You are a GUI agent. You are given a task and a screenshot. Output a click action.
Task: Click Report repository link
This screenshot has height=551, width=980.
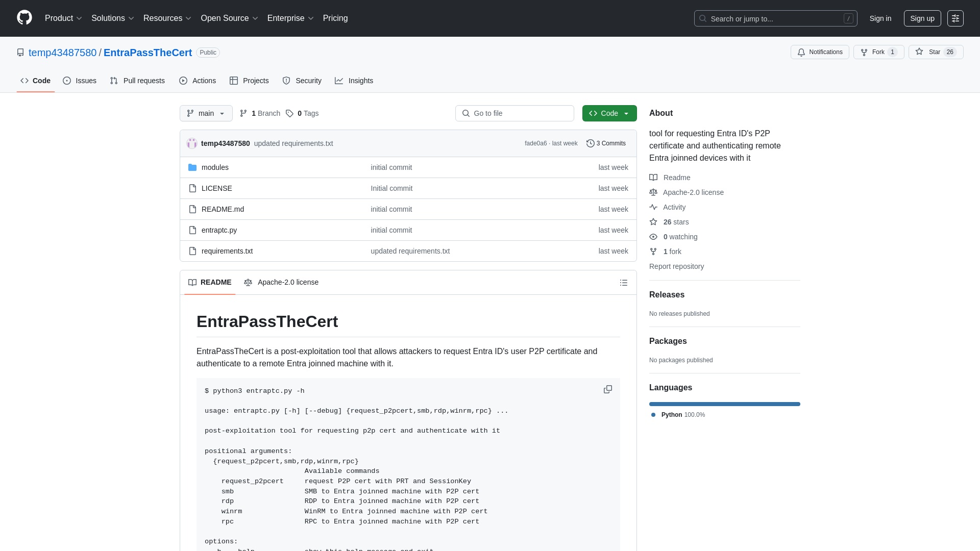pos(676,266)
